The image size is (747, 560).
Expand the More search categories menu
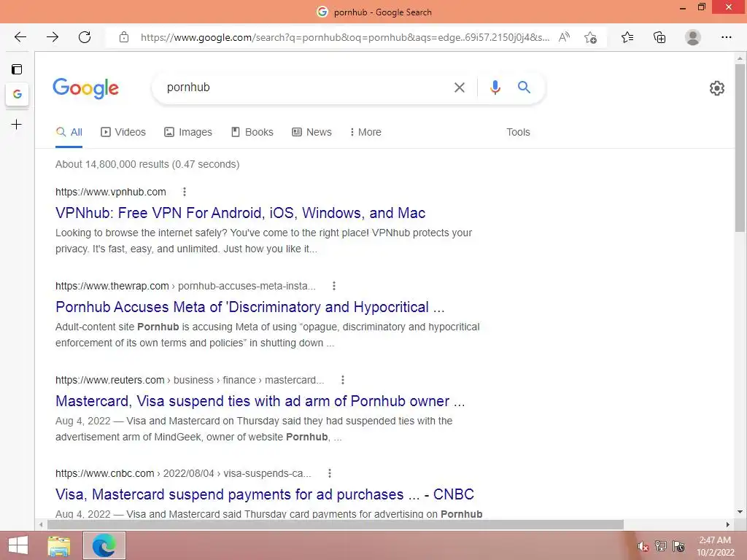[x=365, y=133]
